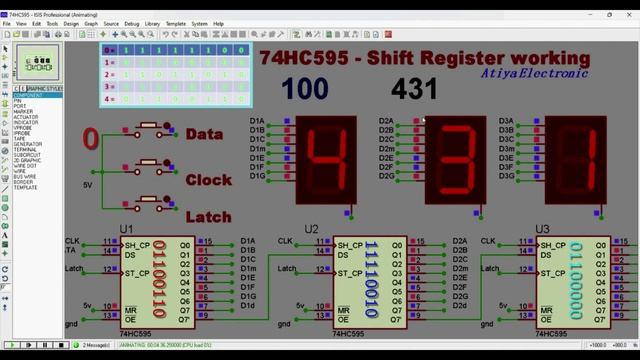Click the first seven-segment display showing 4

pos(326,160)
